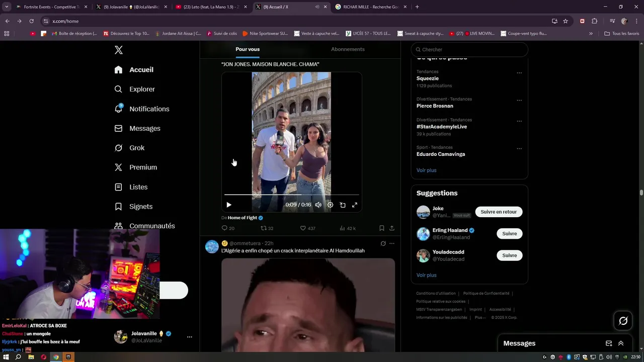The image size is (644, 362).
Task: Open the Windows Start menu
Action: [6, 357]
